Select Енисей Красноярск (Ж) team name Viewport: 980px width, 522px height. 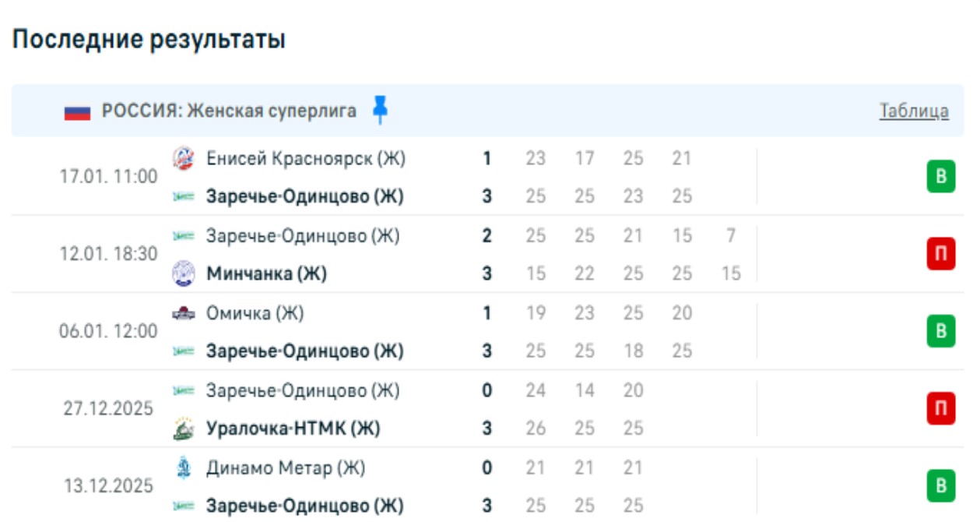click(x=305, y=158)
